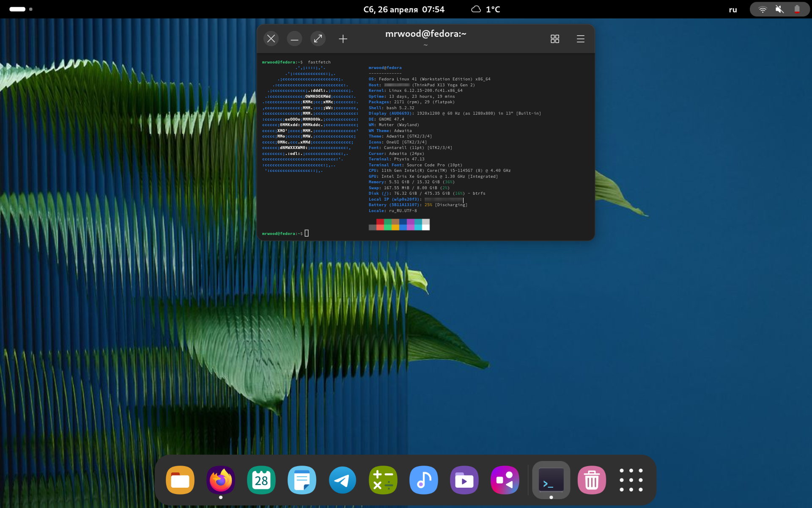Focus the Terminal icon in the dock
Viewport: 812px width, 508px height.
(551, 480)
